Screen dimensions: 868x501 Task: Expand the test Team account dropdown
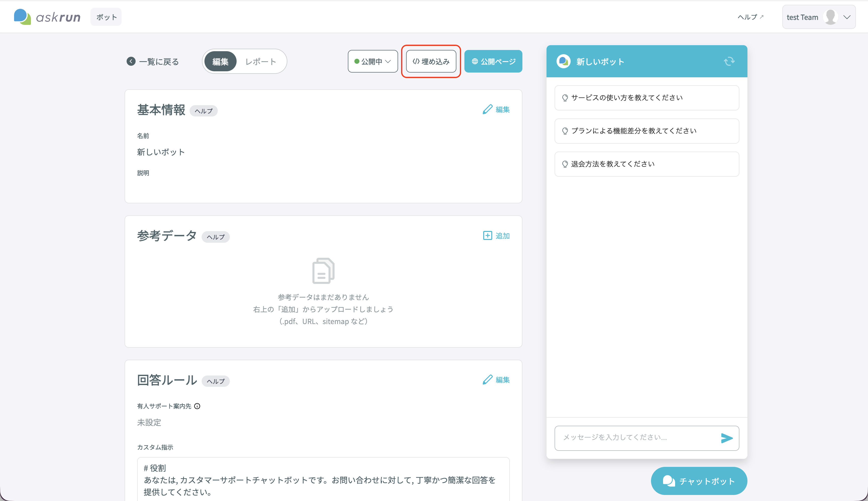coord(819,17)
